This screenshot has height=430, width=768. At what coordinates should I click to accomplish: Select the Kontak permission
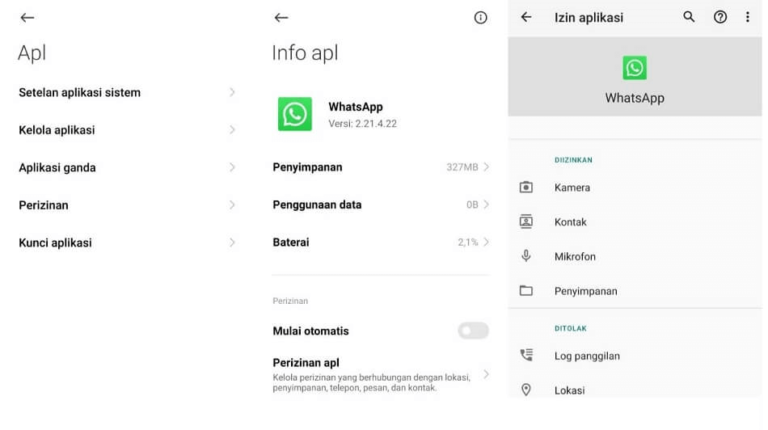click(x=635, y=221)
